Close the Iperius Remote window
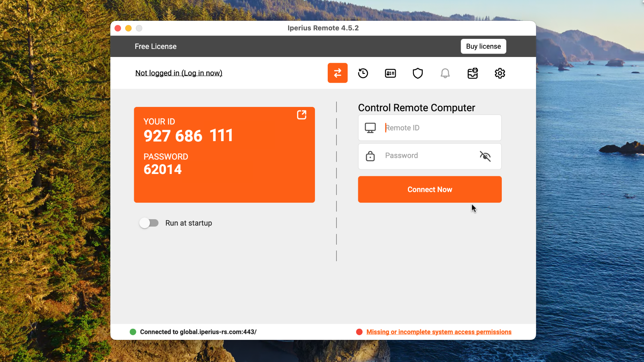Viewport: 644px width, 362px height. [118, 28]
